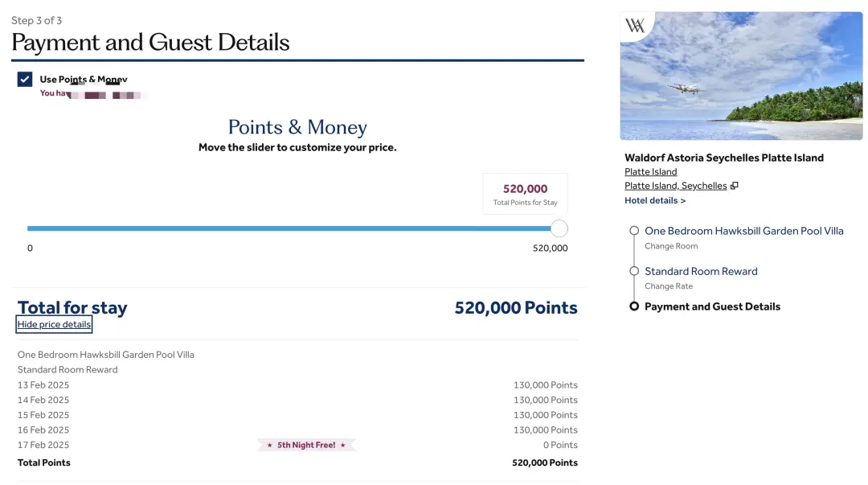Click the 5th Night Free! badge
The image size is (868, 485).
[x=306, y=445]
